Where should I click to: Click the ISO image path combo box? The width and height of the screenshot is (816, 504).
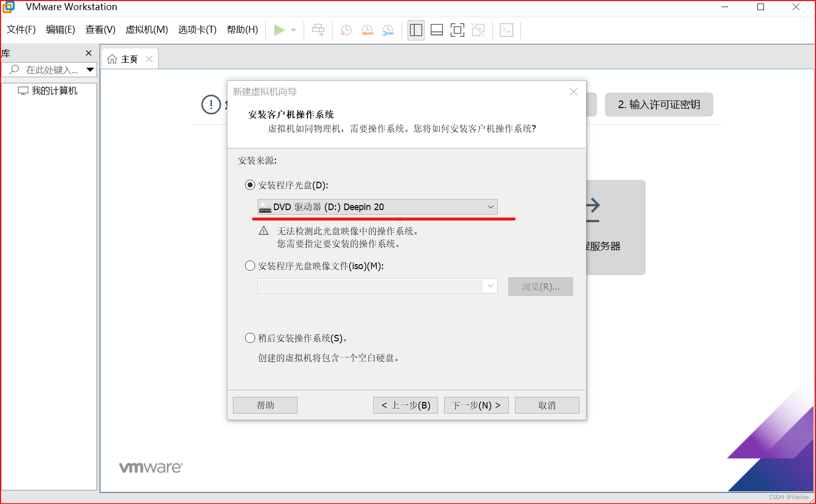pyautogui.click(x=377, y=286)
